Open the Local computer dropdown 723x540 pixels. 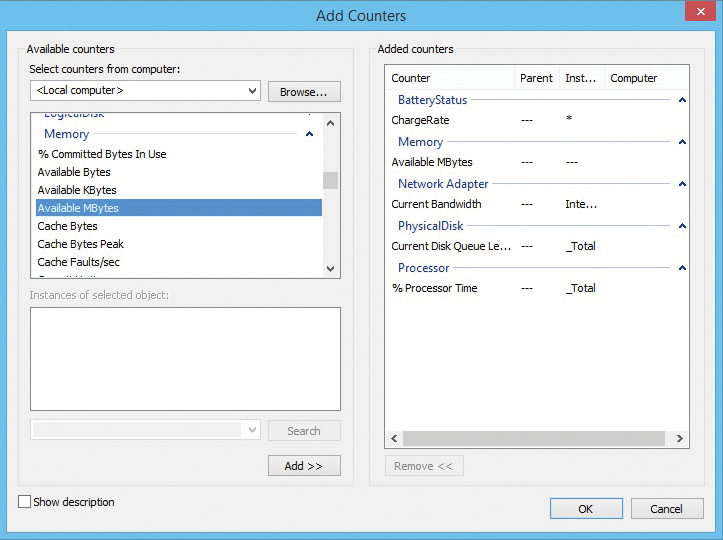pos(145,91)
